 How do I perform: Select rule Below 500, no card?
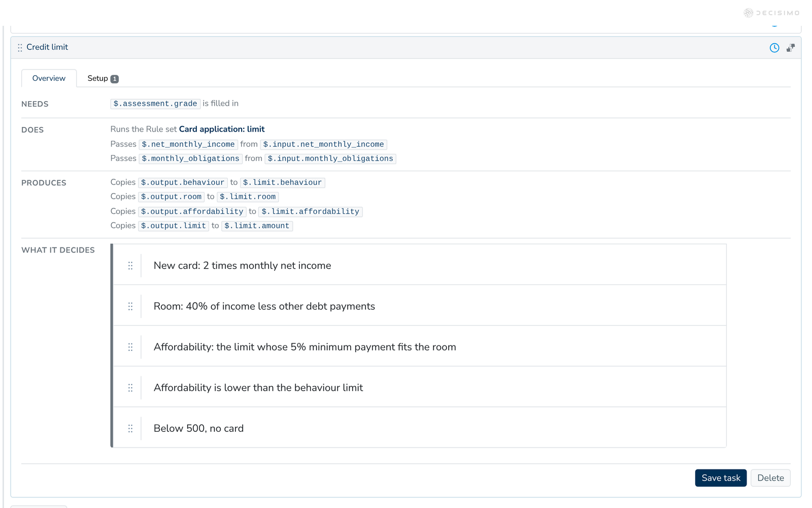point(420,427)
